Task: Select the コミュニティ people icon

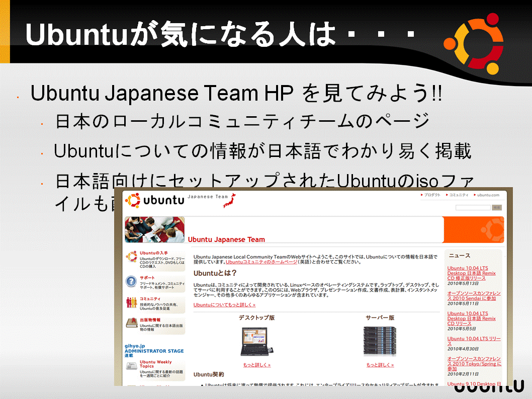Action: [x=131, y=302]
